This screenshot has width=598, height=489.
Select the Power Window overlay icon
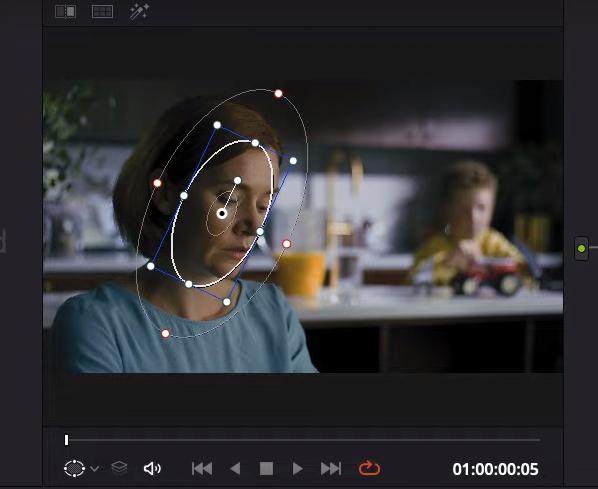point(74,468)
